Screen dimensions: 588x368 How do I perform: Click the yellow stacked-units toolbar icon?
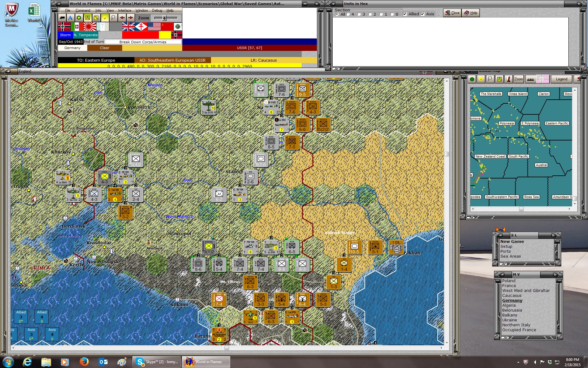click(x=96, y=18)
